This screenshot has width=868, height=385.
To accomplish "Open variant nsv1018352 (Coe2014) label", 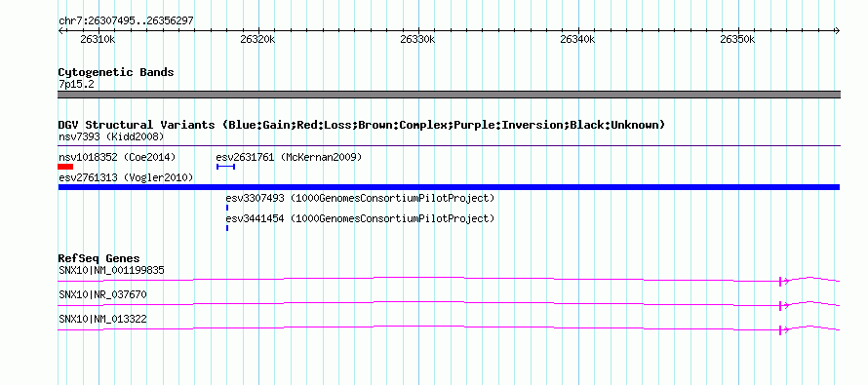I will [x=117, y=158].
